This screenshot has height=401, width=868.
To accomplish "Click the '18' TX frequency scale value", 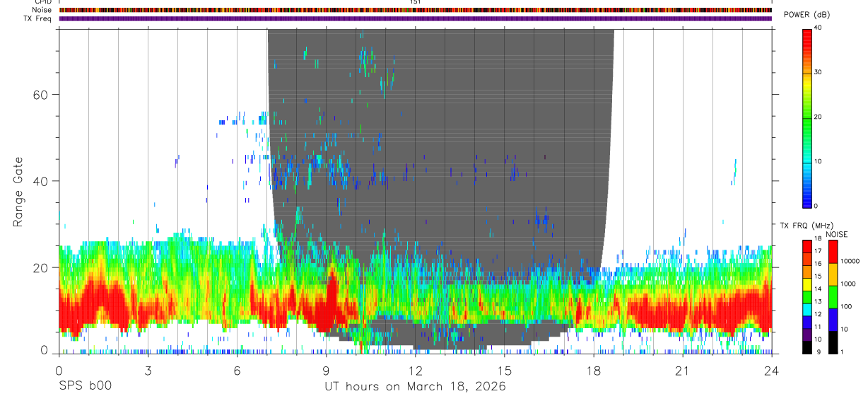I will [819, 239].
